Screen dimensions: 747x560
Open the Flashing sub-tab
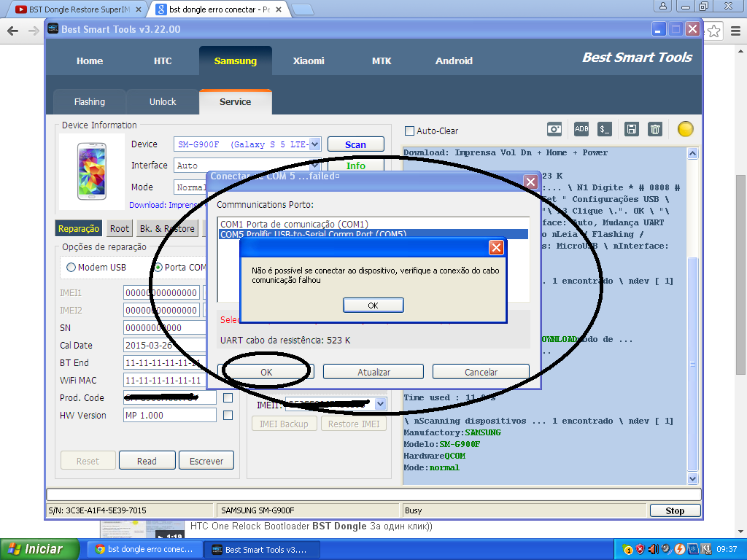pos(90,102)
